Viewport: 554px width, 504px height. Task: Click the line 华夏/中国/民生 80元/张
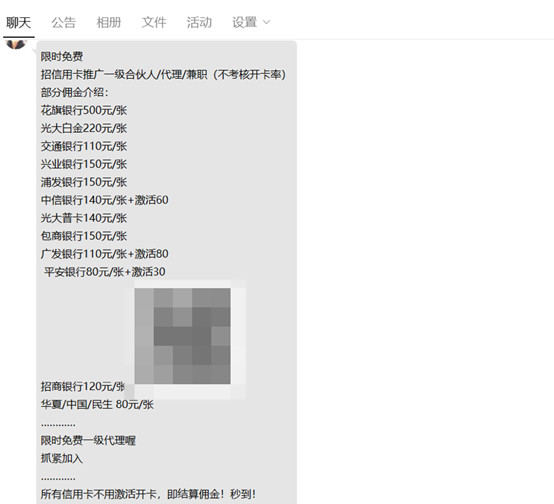point(97,405)
